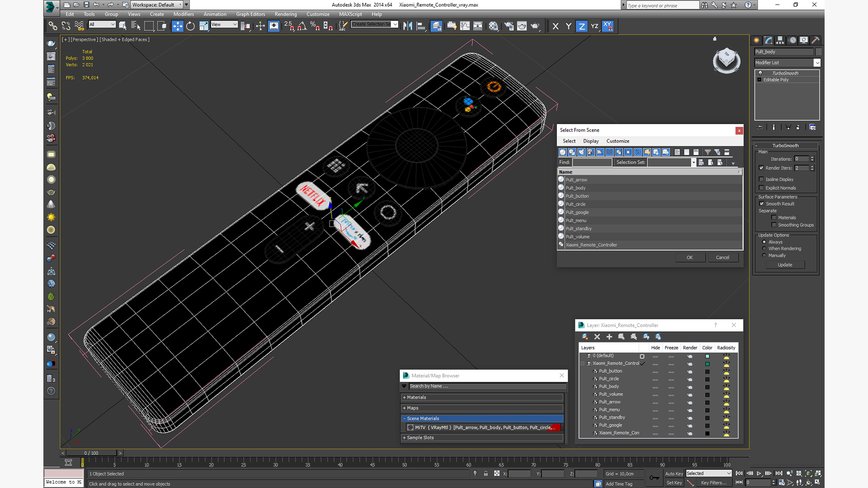868x488 pixels.
Task: Open the MAXScript menu
Action: pyautogui.click(x=350, y=14)
